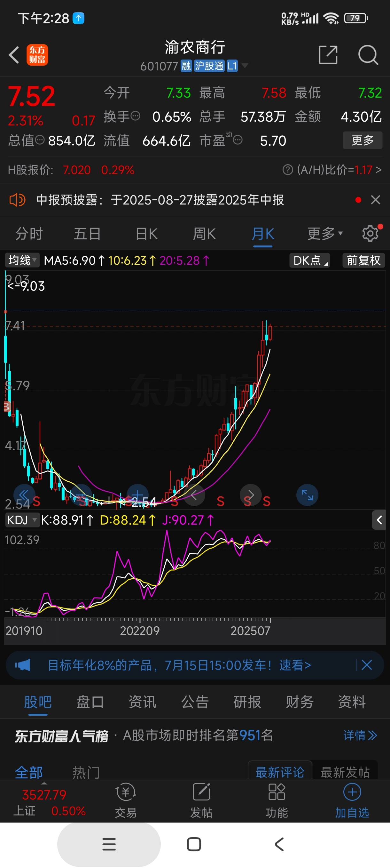390x868 pixels.
Task: Open the 财务 section tab
Action: coord(300,702)
